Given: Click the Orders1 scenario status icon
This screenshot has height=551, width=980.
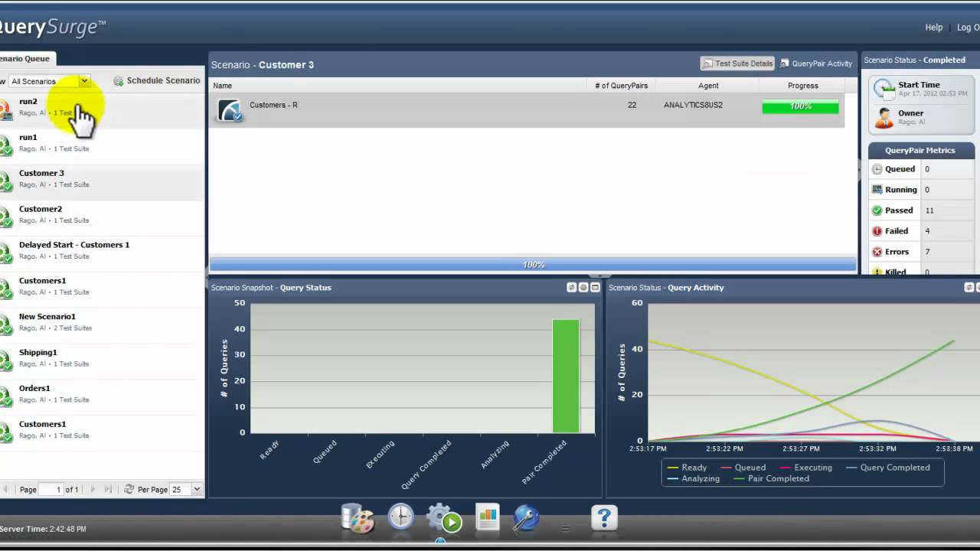Looking at the screenshot, I should [5, 396].
